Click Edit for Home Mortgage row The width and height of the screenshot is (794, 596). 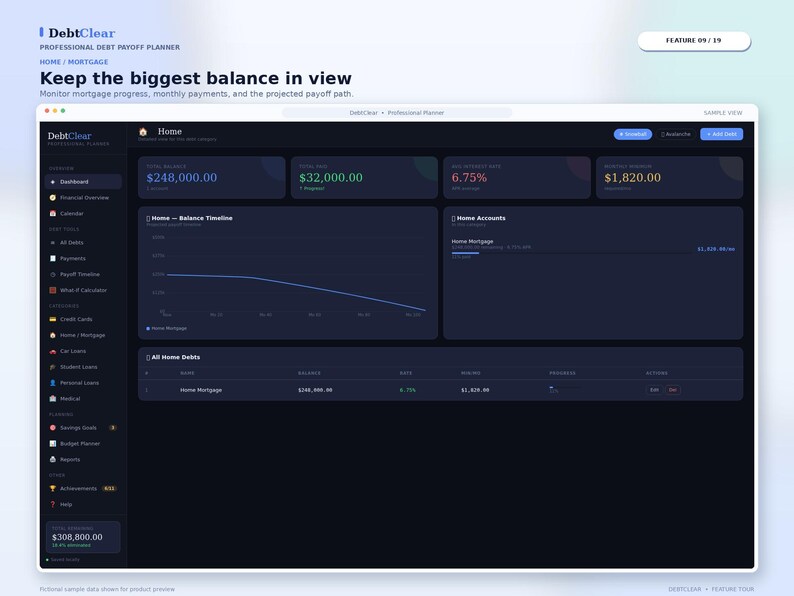click(654, 390)
